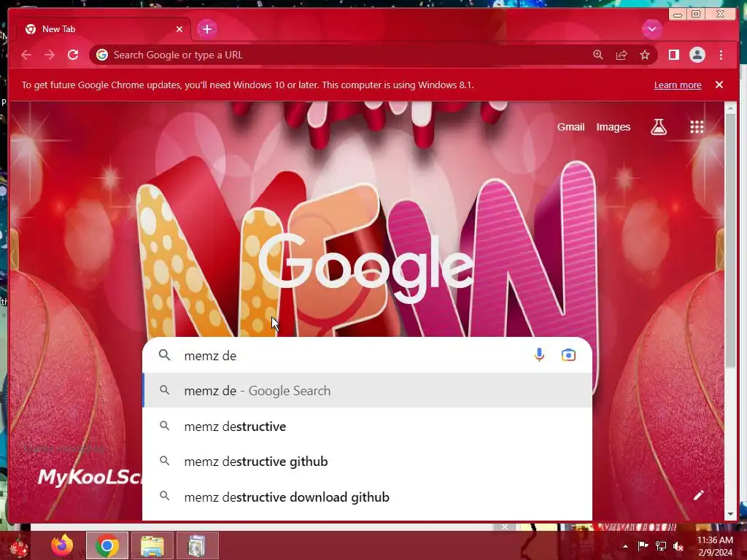Screen dimensions: 747x560
Task: Open the clock showing 11:36 AM
Action: coord(715,546)
